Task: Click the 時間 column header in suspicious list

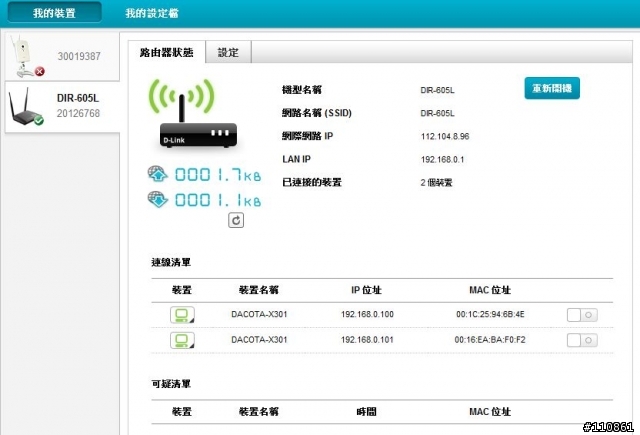Action: (366, 411)
